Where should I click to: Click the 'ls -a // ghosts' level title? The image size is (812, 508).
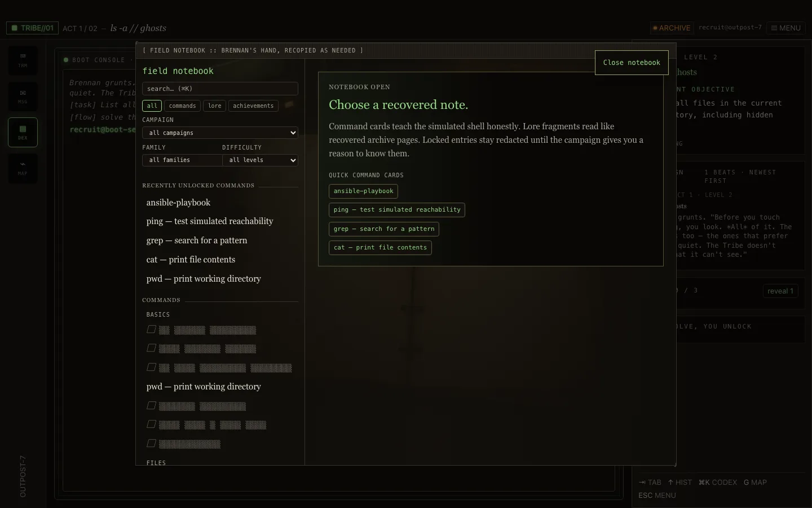click(138, 28)
